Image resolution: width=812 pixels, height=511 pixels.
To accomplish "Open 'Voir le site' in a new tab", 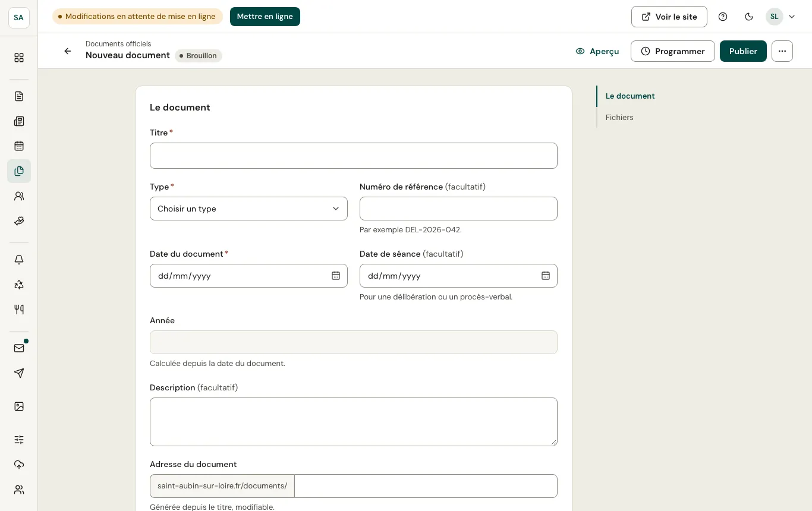I will tap(669, 17).
